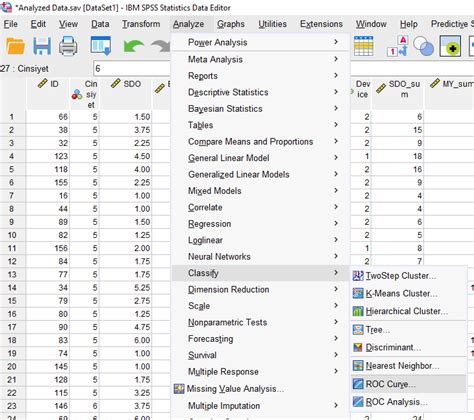
Task: Click SDO cell value 5.25
Action: [126, 288]
